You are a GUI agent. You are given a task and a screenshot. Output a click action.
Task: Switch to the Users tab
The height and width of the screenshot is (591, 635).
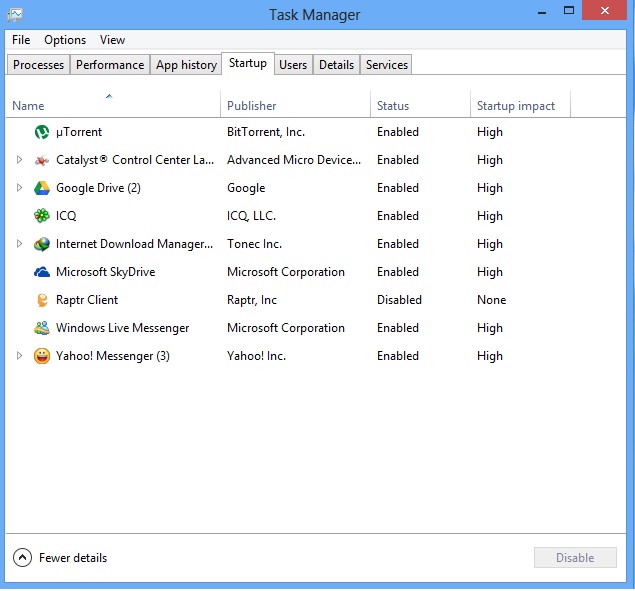pos(293,65)
